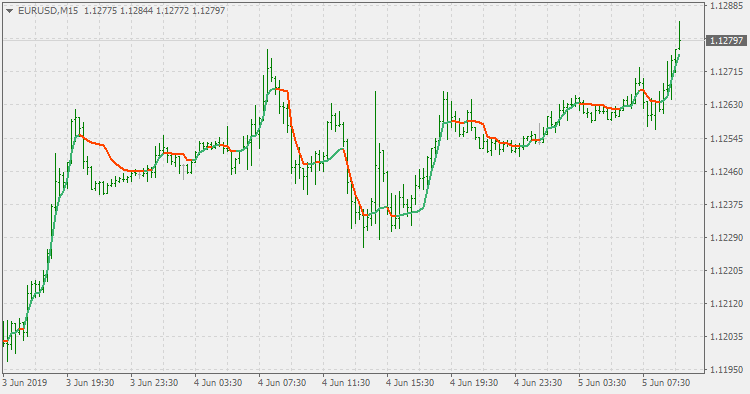Click the 3 Jun 2019 time label
This screenshot has height=394, width=750.
[24, 383]
